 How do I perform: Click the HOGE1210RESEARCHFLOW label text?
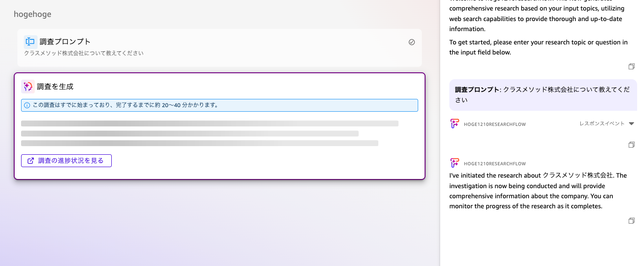coord(495,124)
